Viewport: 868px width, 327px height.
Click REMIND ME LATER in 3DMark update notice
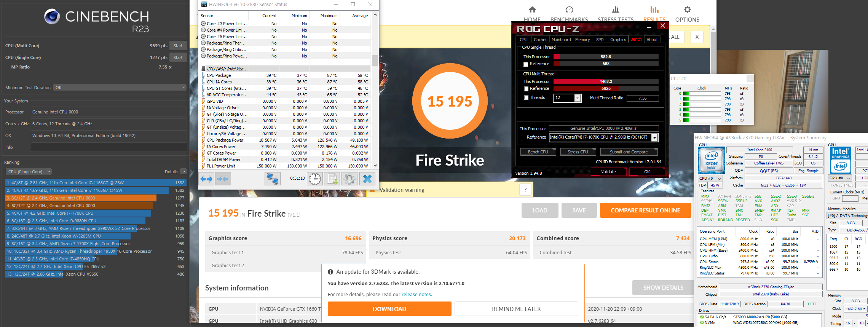point(516,309)
